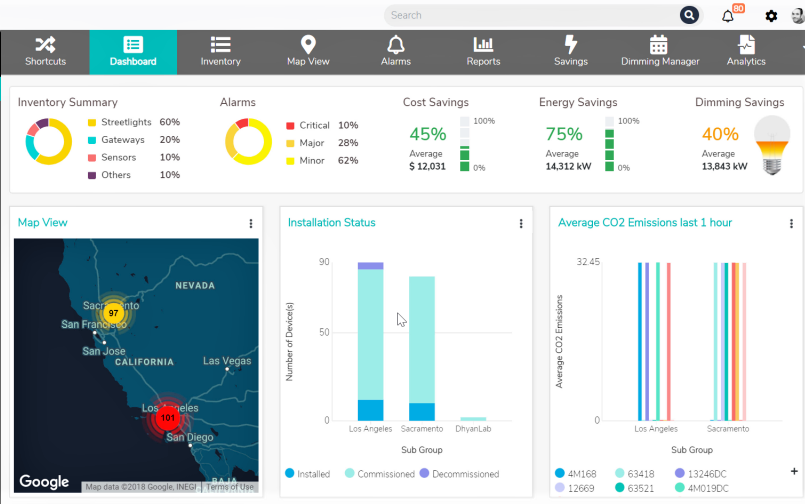Viewport: 805px width, 504px height.
Task: Open the settings gear icon
Action: [x=771, y=16]
